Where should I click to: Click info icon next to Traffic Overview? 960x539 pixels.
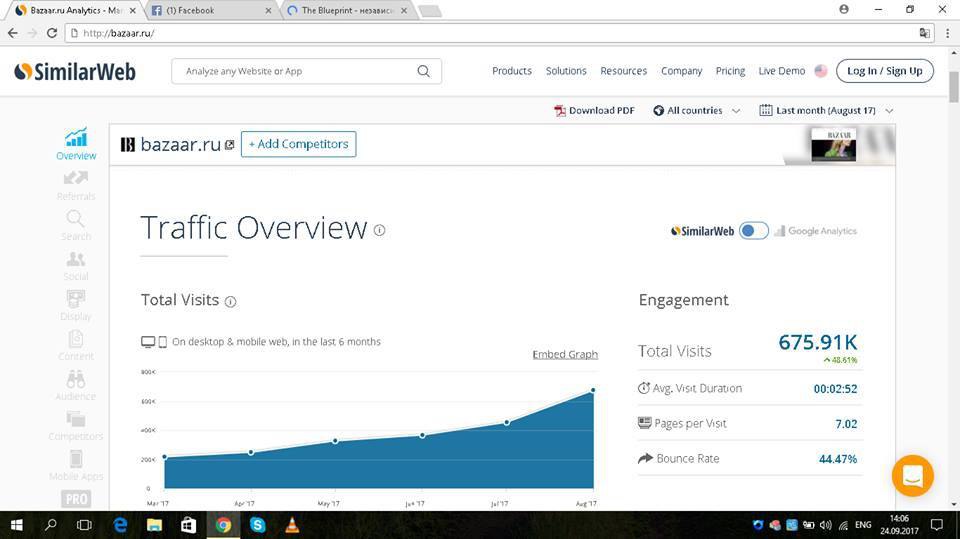point(380,230)
